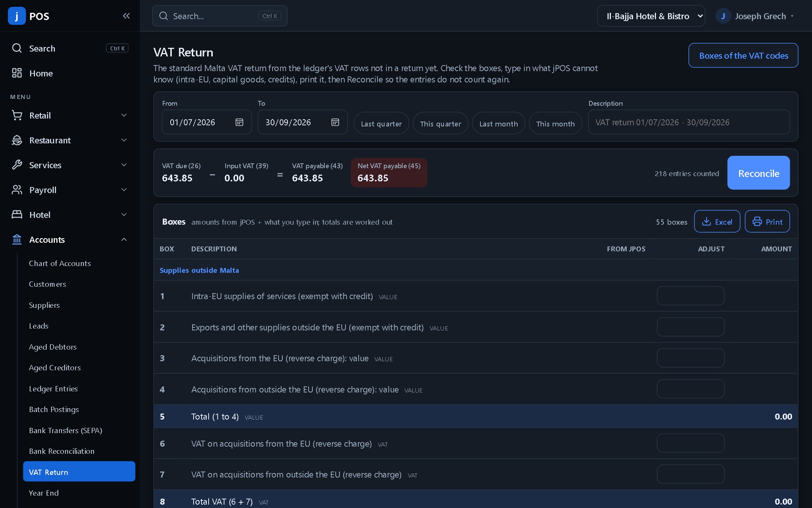This screenshot has width=812, height=508.
Task: Open the Il-Bajja Hotel & Bistro company dropdown
Action: point(651,16)
